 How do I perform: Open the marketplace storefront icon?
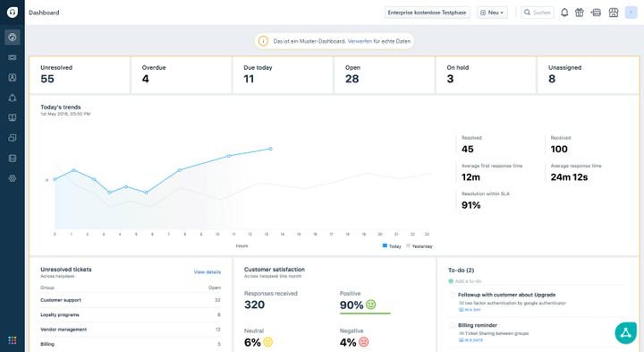point(614,13)
